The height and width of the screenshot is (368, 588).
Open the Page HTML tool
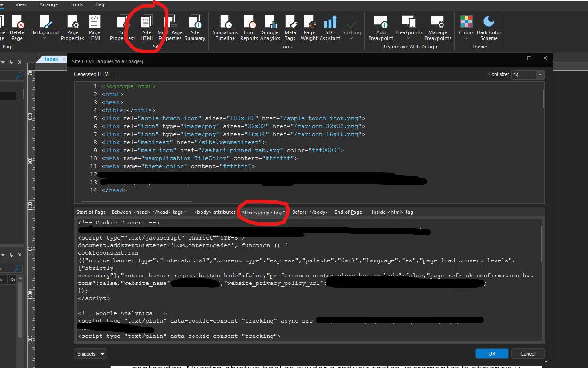94,28
